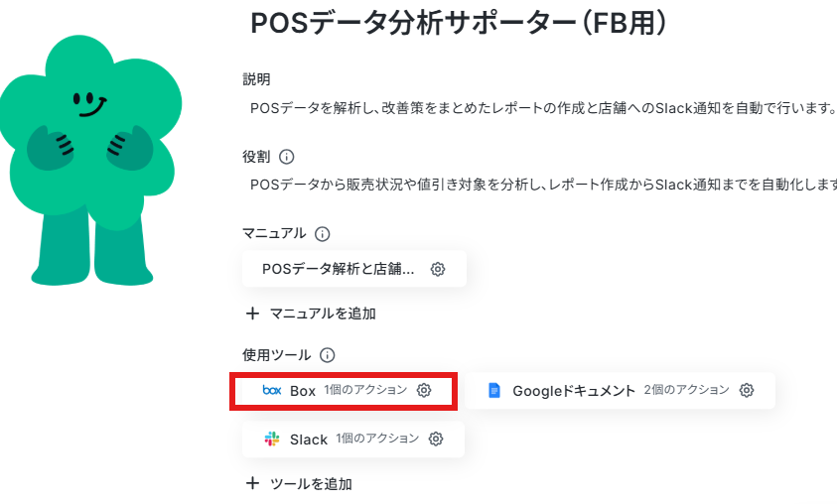Screen dimensions: 837x504
Task: Show info tooltip next to 役割
Action: [287, 157]
